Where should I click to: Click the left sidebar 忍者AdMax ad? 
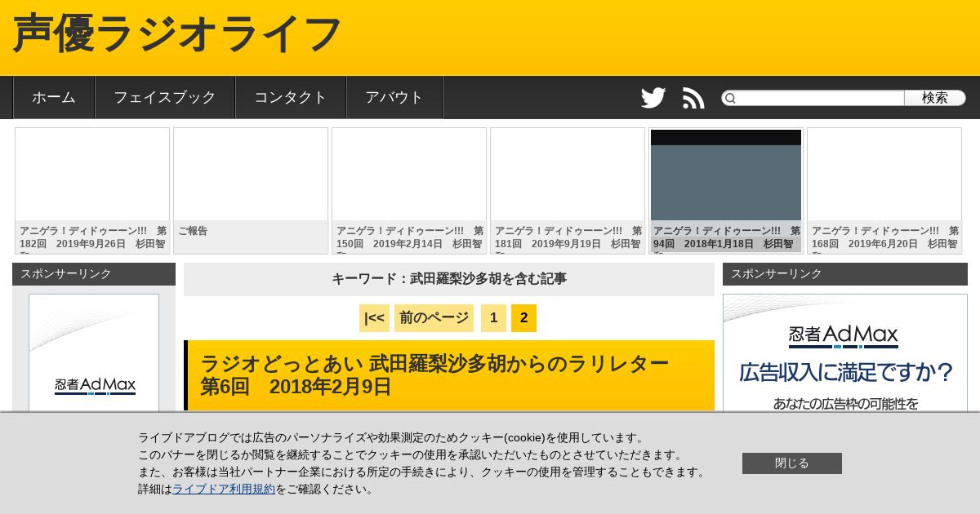(94, 352)
